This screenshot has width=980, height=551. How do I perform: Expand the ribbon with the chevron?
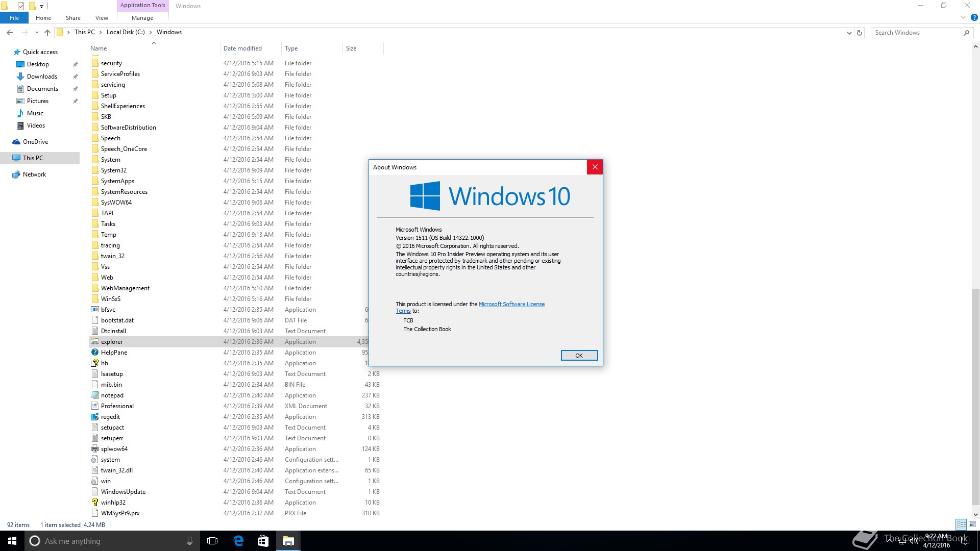[x=963, y=17]
